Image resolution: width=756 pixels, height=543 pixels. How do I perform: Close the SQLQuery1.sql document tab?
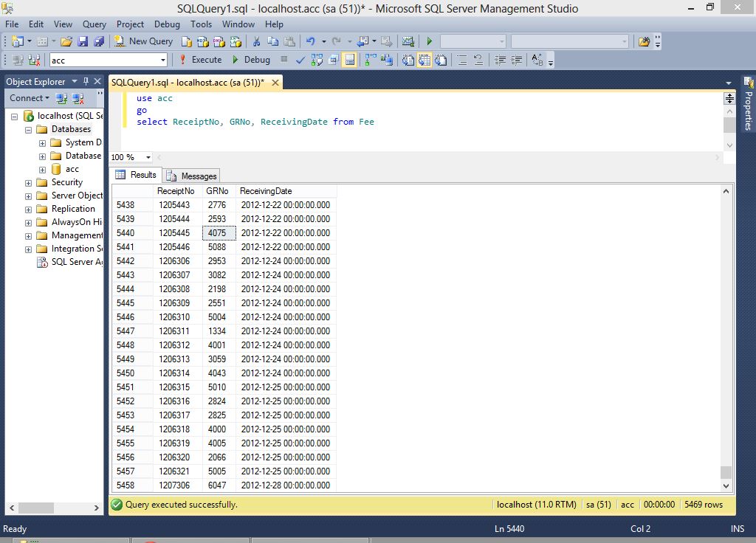[x=275, y=83]
